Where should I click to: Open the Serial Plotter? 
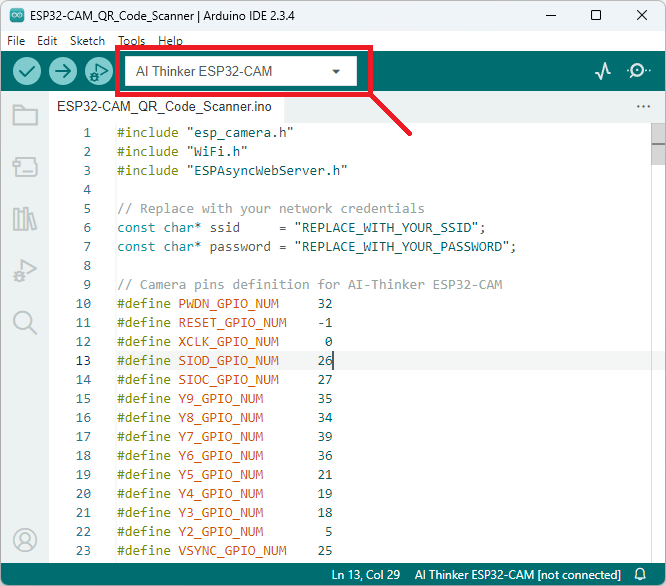coord(603,71)
